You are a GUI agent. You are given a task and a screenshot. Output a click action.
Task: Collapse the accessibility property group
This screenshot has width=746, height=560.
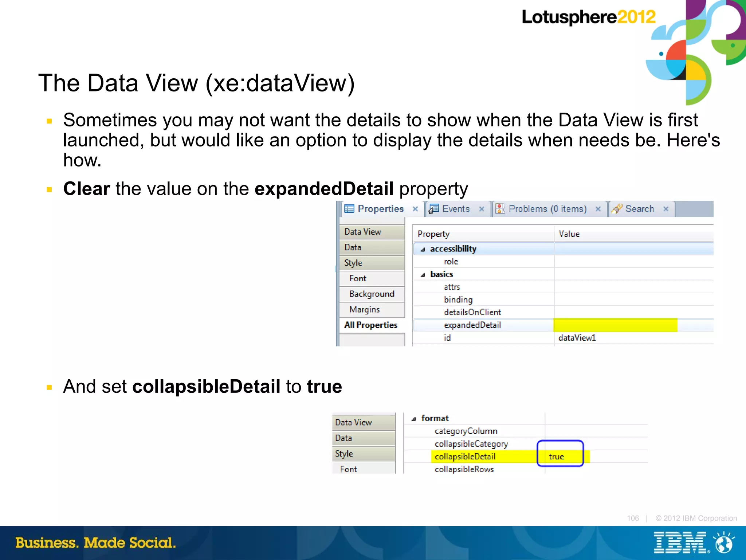pos(423,250)
